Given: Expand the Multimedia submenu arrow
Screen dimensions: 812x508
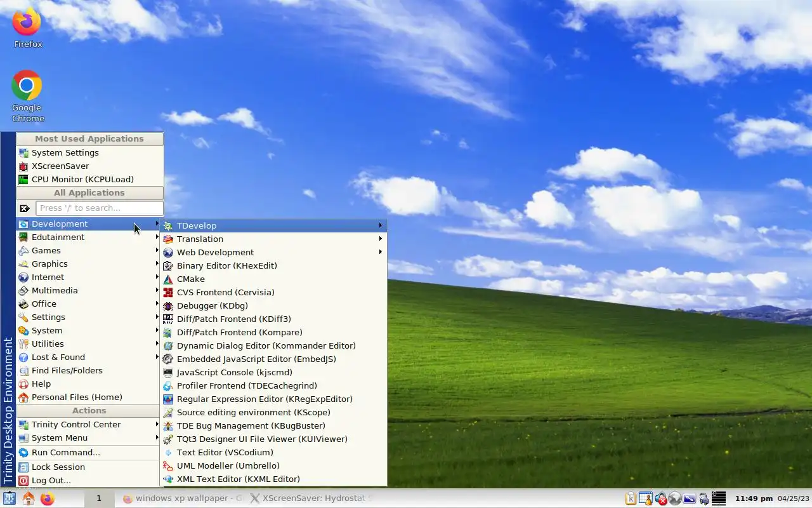Looking at the screenshot, I should (x=157, y=290).
